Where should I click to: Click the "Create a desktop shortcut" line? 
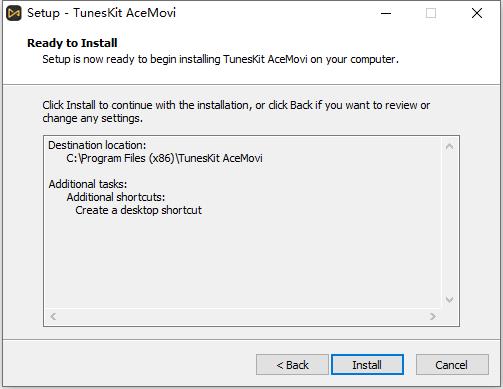point(138,210)
